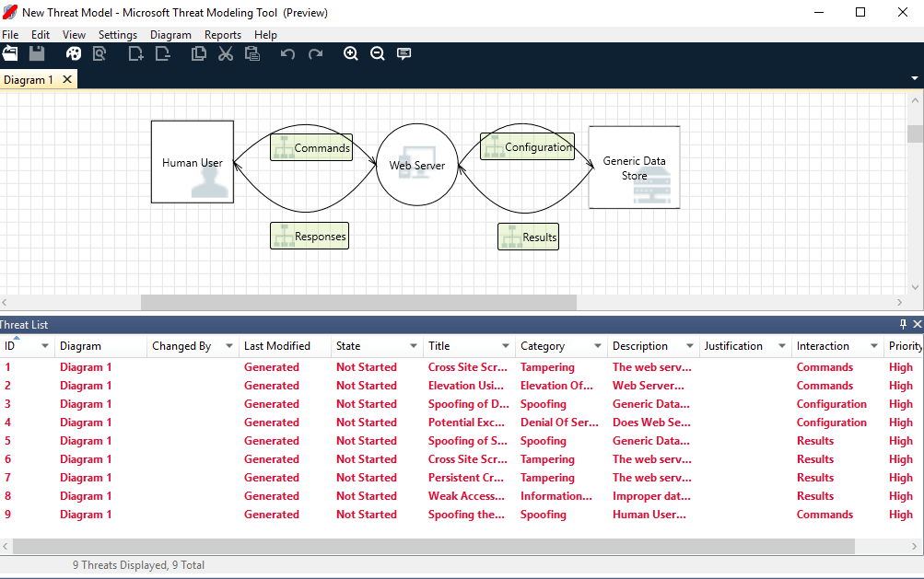Viewport: 924px width, 579px height.
Task: Open a saved threat model file
Action: 9,53
